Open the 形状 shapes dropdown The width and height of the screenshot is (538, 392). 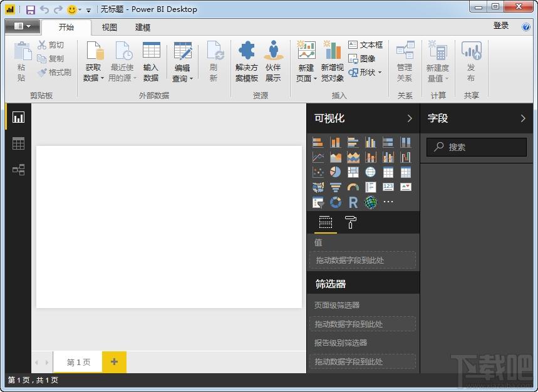point(365,73)
